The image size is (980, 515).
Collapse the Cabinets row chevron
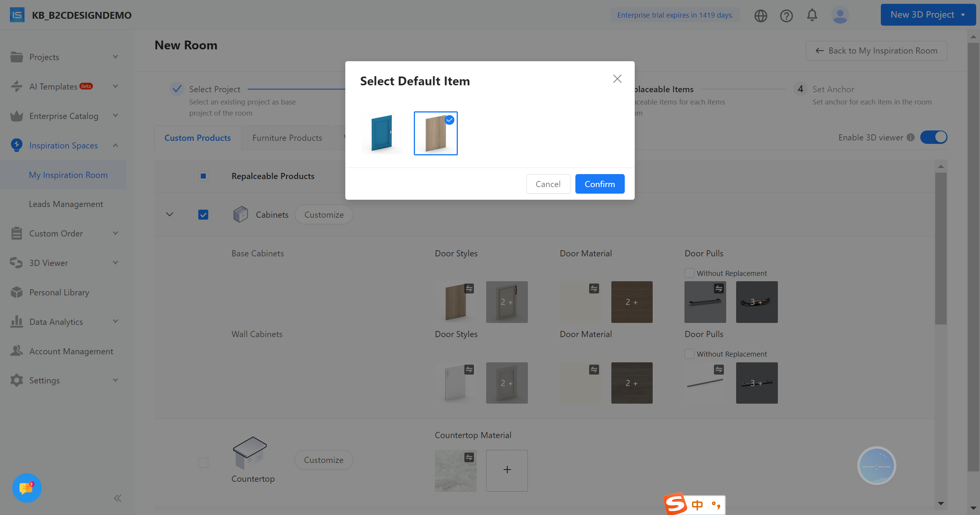pyautogui.click(x=170, y=214)
